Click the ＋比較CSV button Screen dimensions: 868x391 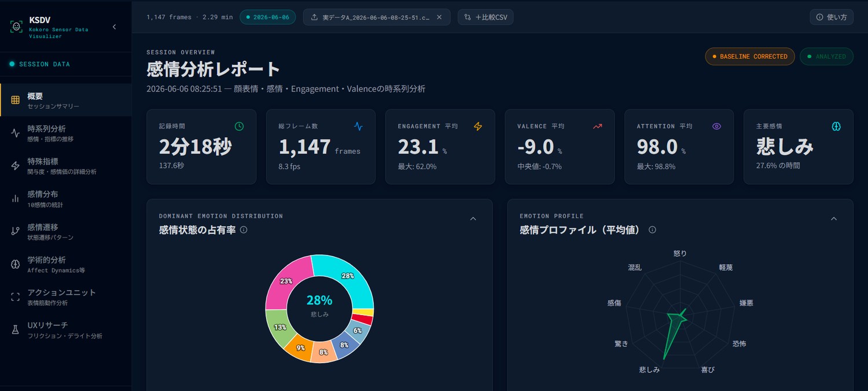tap(486, 17)
